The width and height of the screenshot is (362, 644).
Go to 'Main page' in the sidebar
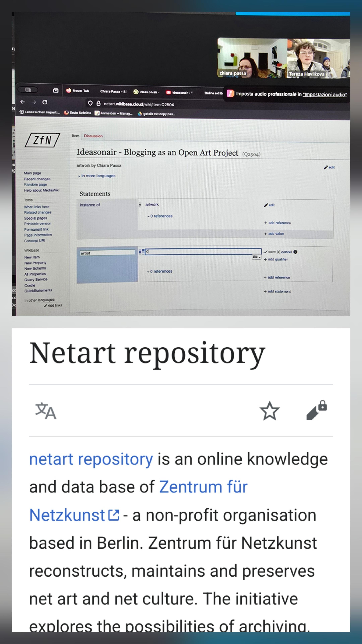tap(33, 173)
